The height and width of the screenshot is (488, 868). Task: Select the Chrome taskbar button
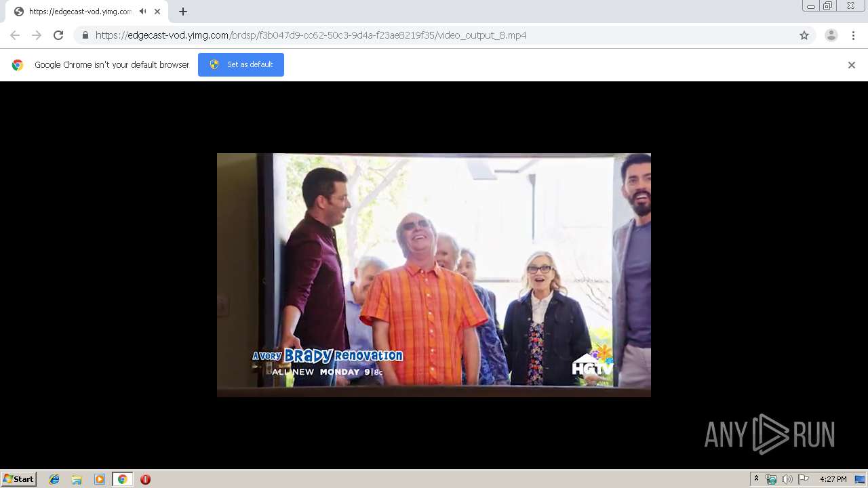click(x=122, y=479)
